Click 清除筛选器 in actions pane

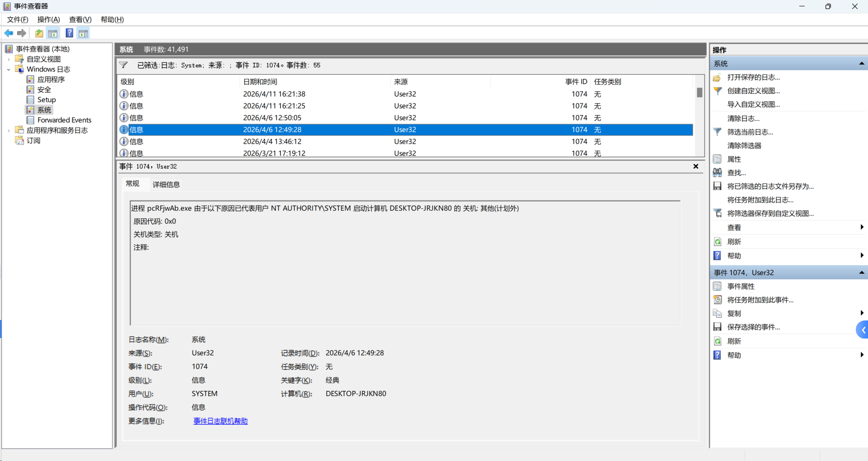pos(744,146)
